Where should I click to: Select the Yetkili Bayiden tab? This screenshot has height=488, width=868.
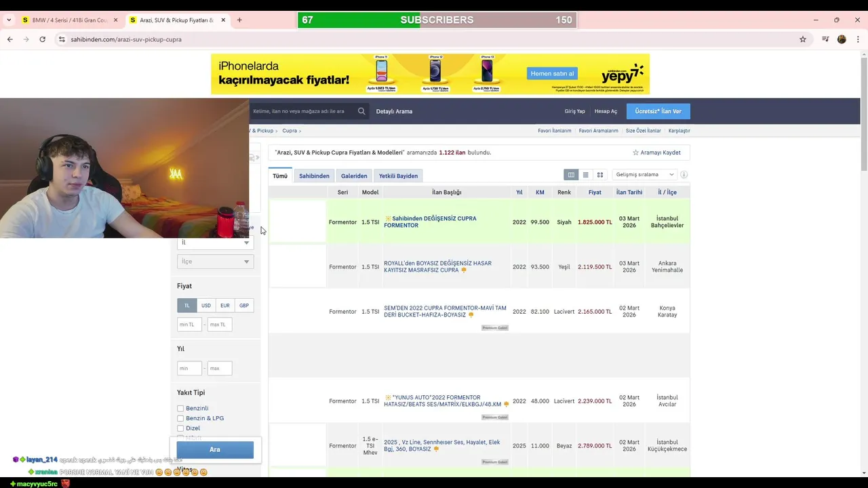398,176
